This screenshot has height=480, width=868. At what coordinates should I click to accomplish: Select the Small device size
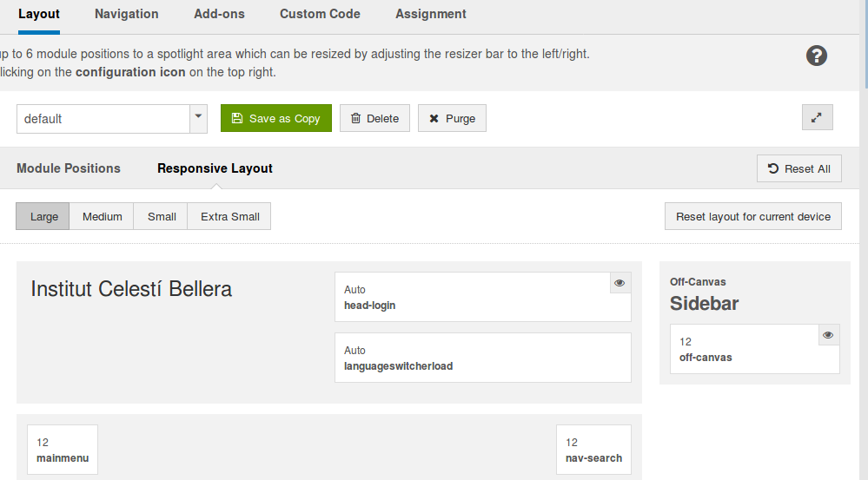click(x=162, y=217)
